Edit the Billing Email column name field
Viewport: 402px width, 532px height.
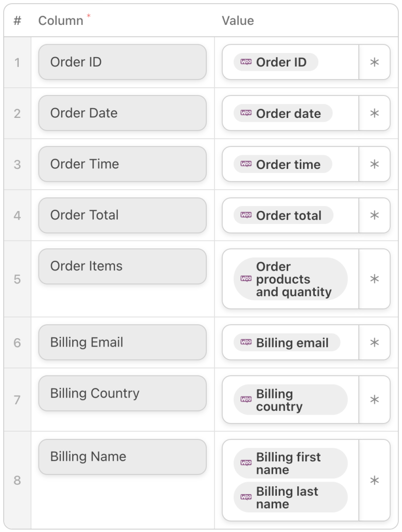(x=122, y=342)
